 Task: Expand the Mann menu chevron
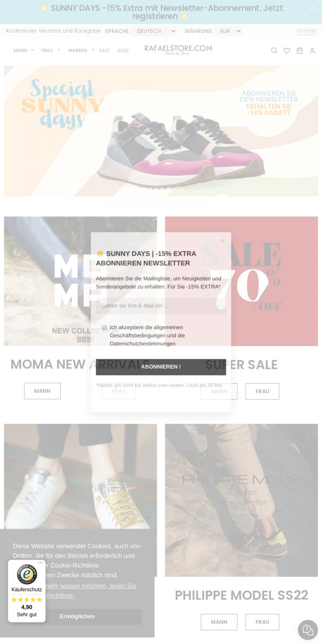pos(33,50)
